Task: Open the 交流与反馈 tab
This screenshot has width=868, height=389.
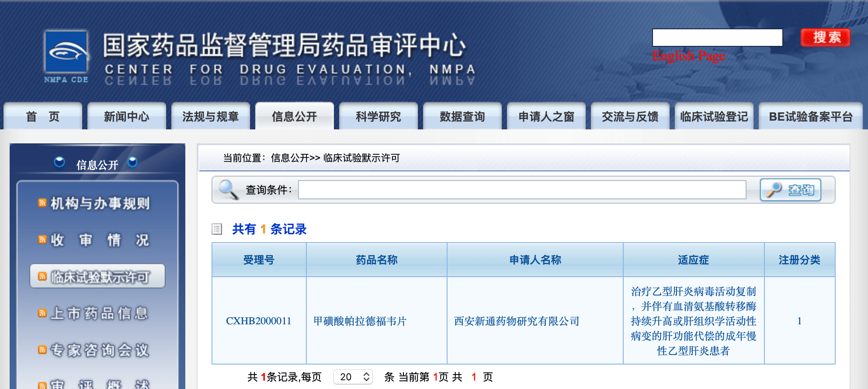Action: click(x=630, y=116)
